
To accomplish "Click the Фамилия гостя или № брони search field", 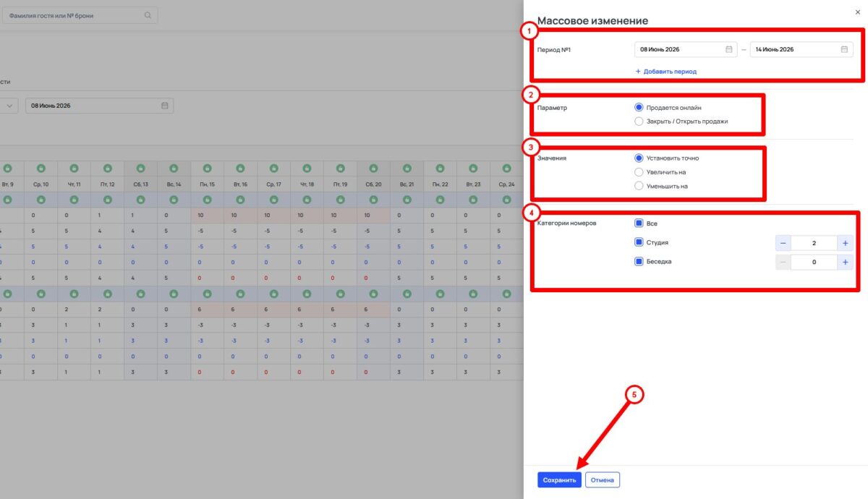I will click(x=80, y=15).
